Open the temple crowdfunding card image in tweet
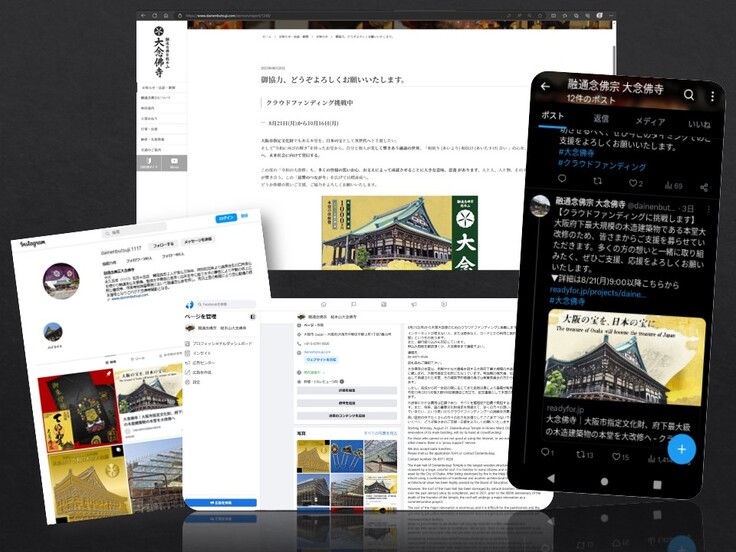This screenshot has height=552, width=736. click(x=625, y=355)
